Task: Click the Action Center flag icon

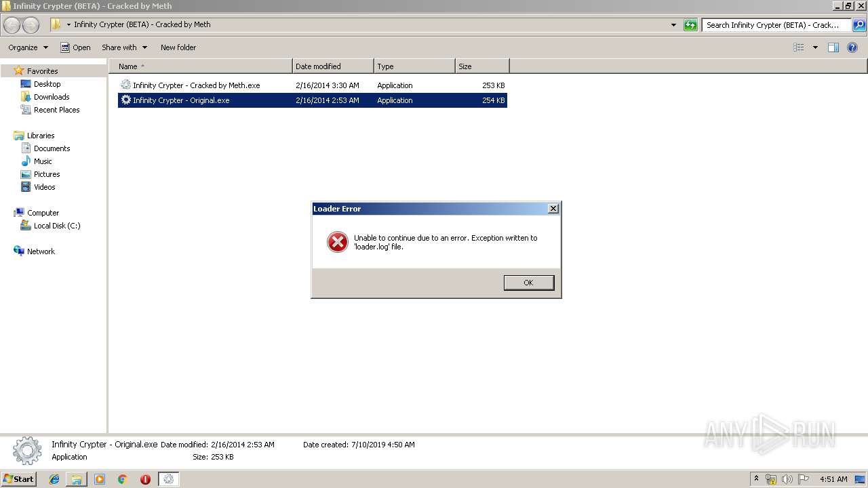Action: coord(804,479)
